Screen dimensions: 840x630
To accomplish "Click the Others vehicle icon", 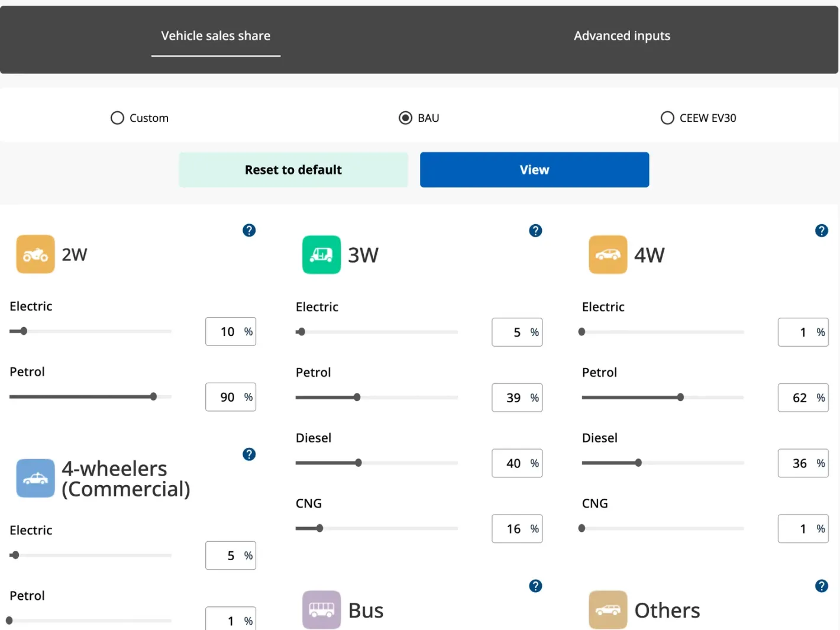I will [x=608, y=610].
